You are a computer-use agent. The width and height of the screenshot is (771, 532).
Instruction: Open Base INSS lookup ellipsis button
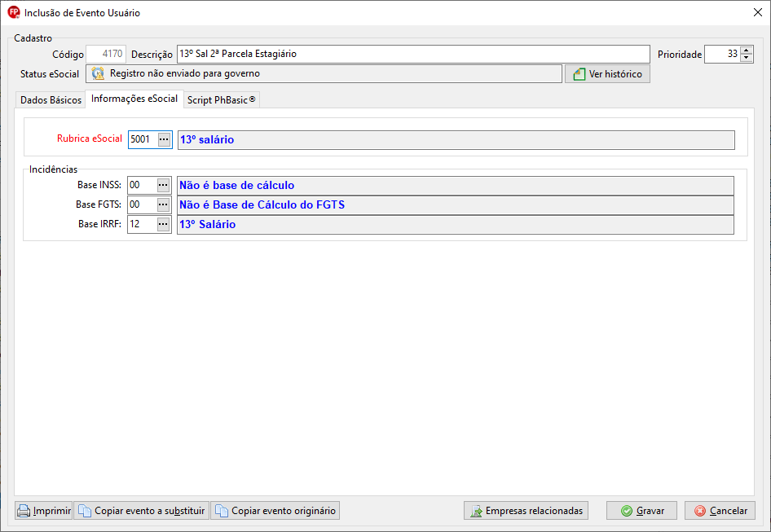coord(163,186)
